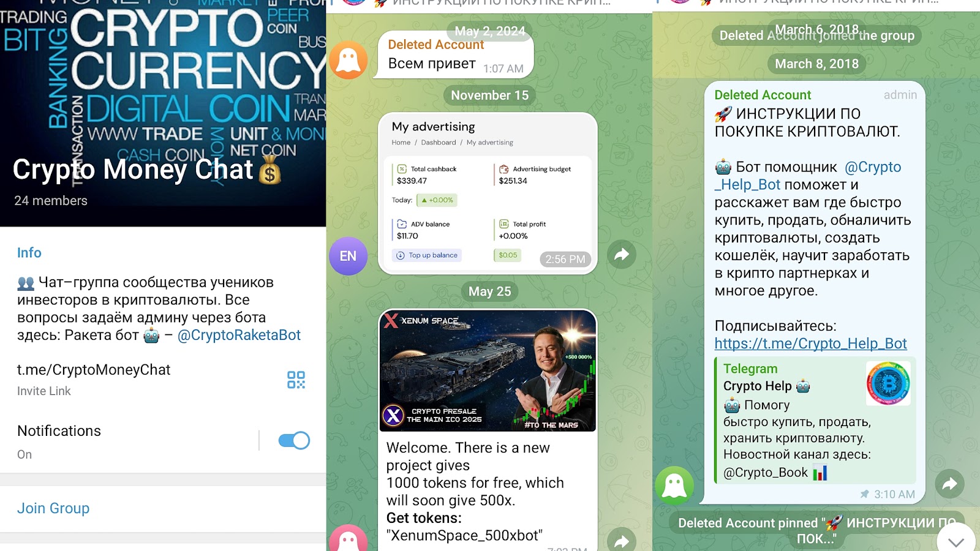Click the 'Всем привет' message text

click(432, 64)
